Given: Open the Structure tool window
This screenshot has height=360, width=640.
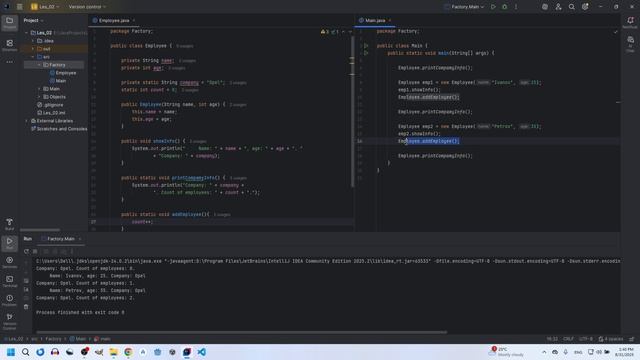Looking at the screenshot, I should [9, 45].
